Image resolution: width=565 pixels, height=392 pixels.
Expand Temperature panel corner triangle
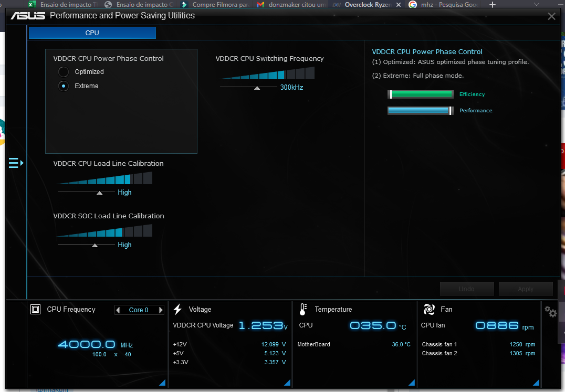[x=412, y=383]
